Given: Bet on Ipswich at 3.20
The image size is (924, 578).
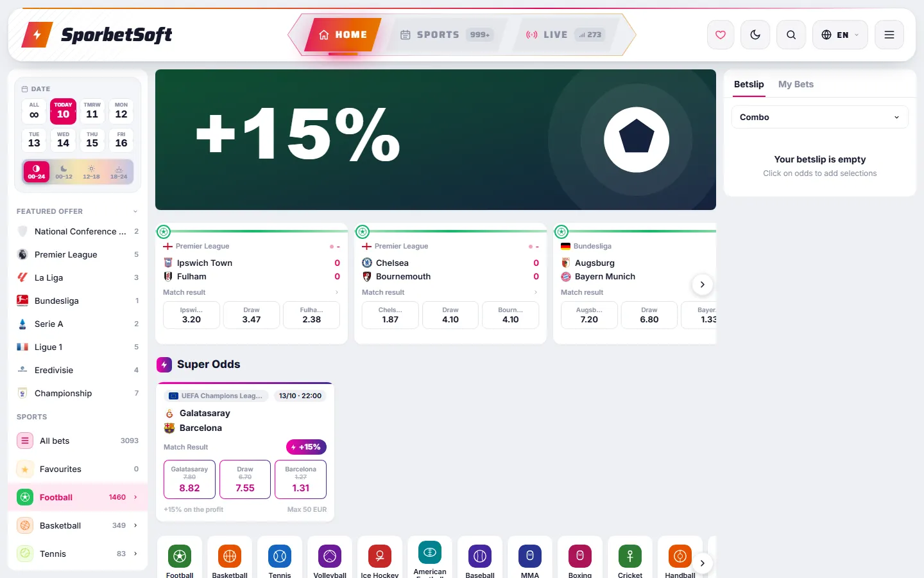Looking at the screenshot, I should pos(191,315).
